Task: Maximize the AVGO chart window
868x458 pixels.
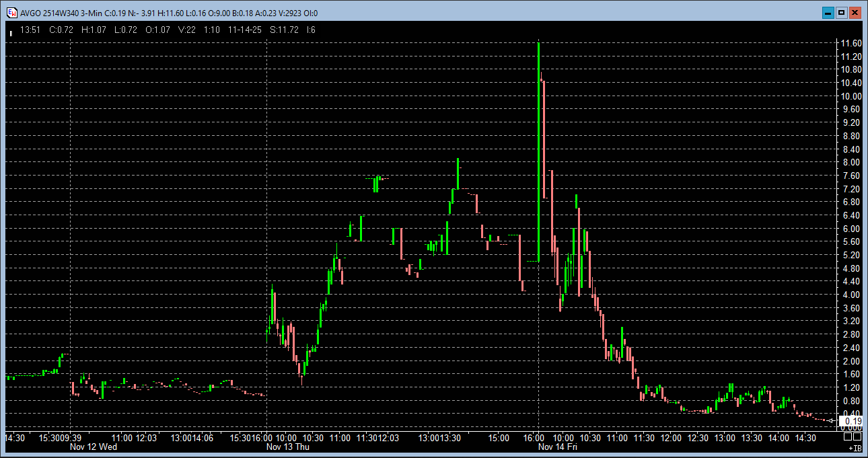Action: click(x=841, y=13)
